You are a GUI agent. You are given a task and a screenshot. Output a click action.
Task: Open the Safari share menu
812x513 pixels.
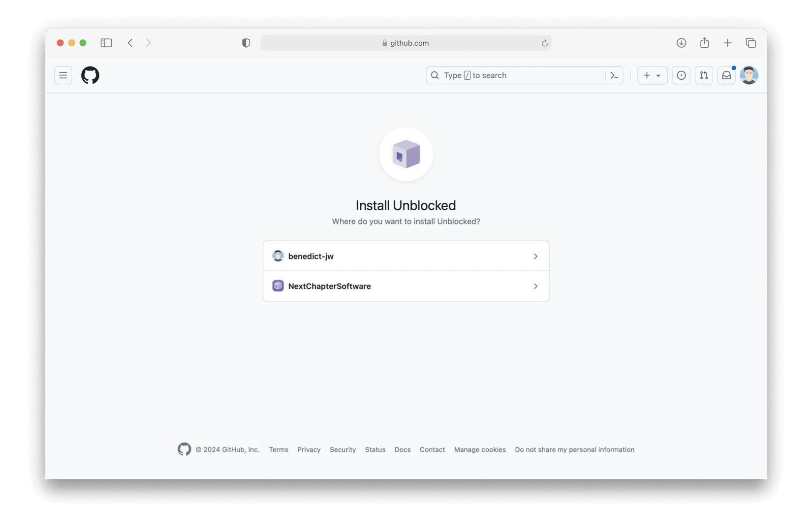pyautogui.click(x=704, y=42)
